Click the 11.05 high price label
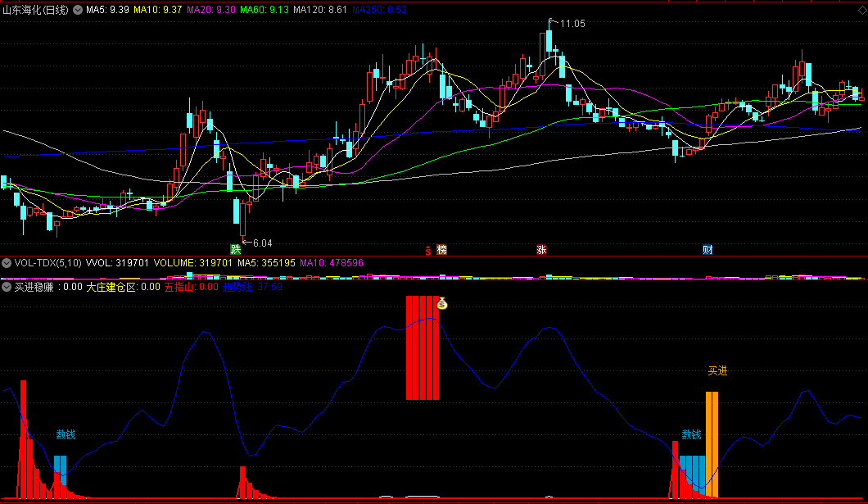Image resolution: width=868 pixels, height=504 pixels. click(572, 23)
